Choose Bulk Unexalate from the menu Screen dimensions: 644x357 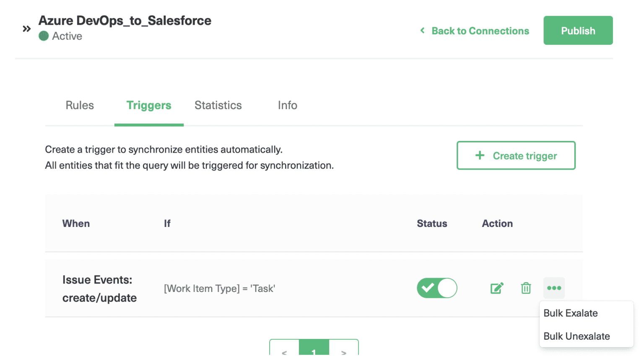576,336
